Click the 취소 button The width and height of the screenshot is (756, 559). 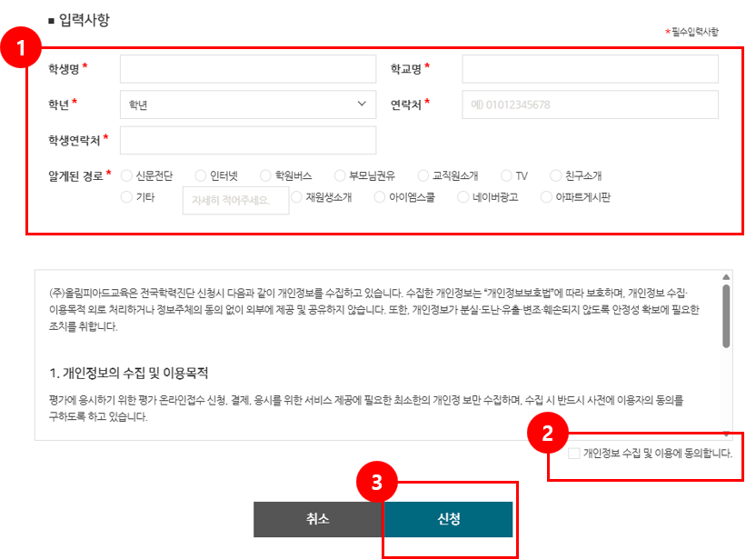[x=318, y=519]
